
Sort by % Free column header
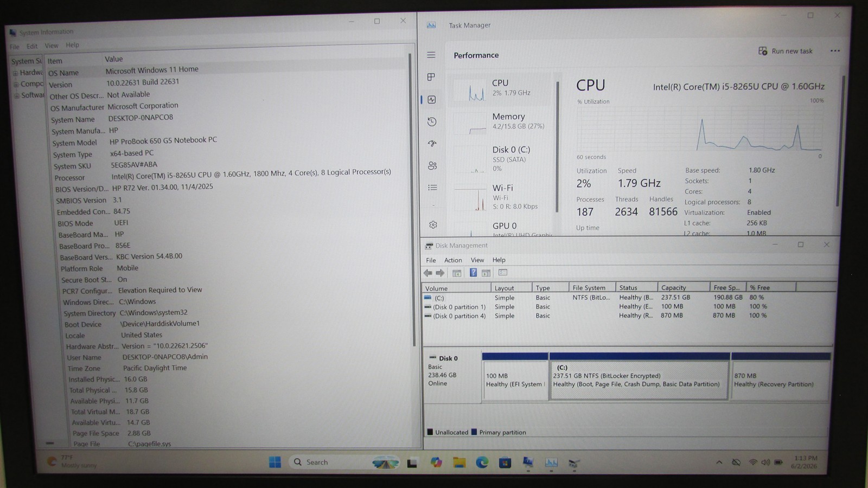point(771,288)
